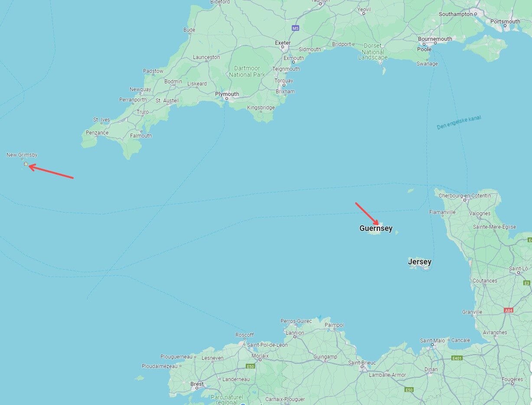Image resolution: width=532 pixels, height=405 pixels.
Task: Click the Brest city label
Action: (x=197, y=384)
